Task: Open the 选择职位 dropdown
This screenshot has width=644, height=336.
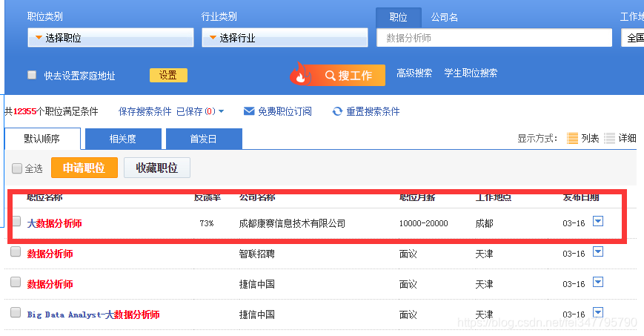Action: pos(110,38)
